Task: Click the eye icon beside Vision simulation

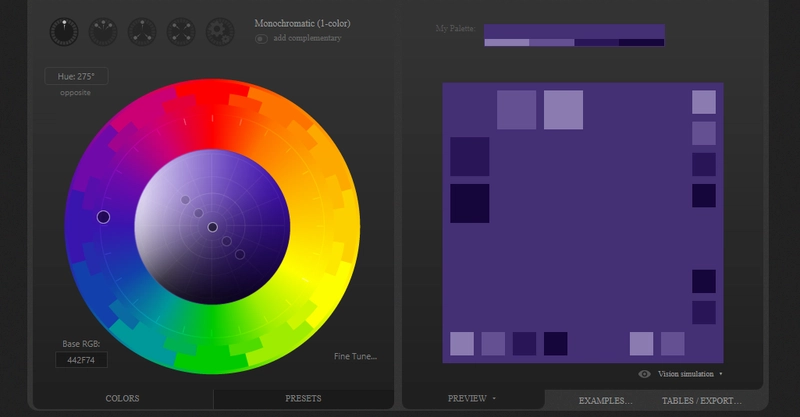Action: (x=644, y=374)
